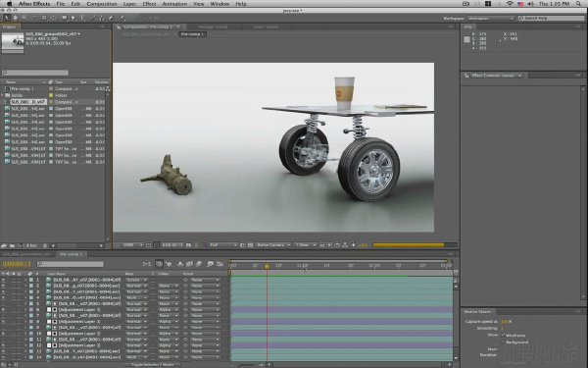Screen dimensions: 588x368
Task: Toggle visibility eye of layer 1
Action: point(3,280)
